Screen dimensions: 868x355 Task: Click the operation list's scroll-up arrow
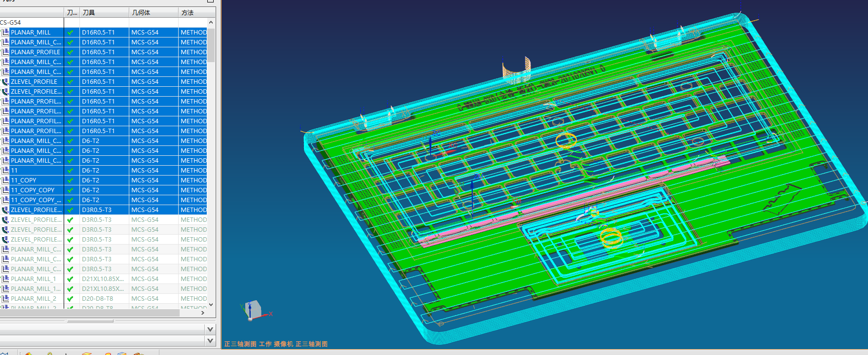(x=211, y=22)
